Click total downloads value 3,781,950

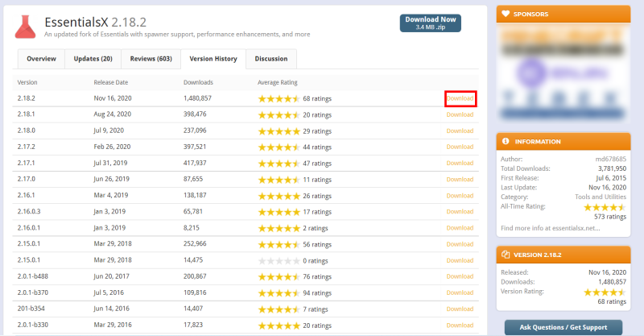tap(612, 168)
